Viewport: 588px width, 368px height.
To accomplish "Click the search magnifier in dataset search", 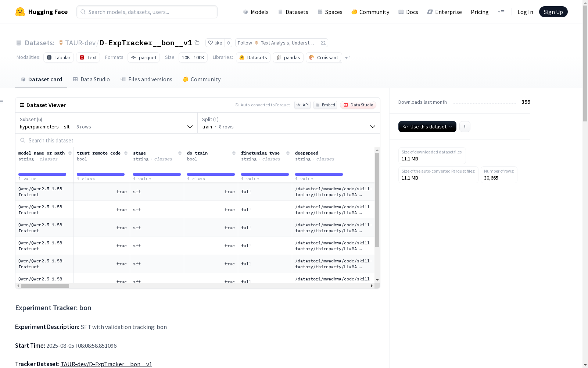I will (23, 140).
